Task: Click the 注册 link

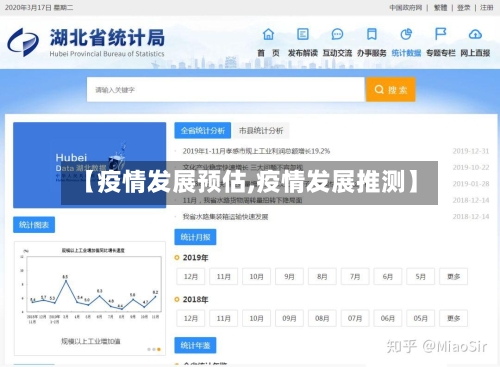Action: [486, 7]
